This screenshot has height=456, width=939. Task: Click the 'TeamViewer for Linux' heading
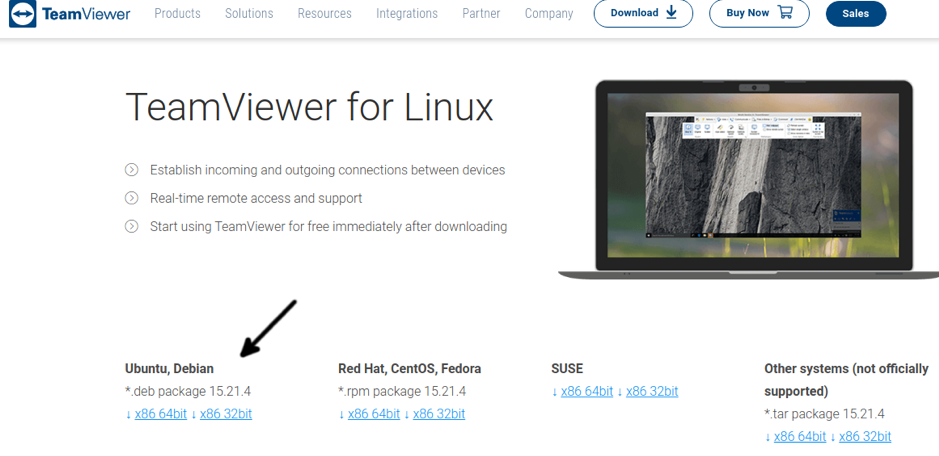click(309, 108)
